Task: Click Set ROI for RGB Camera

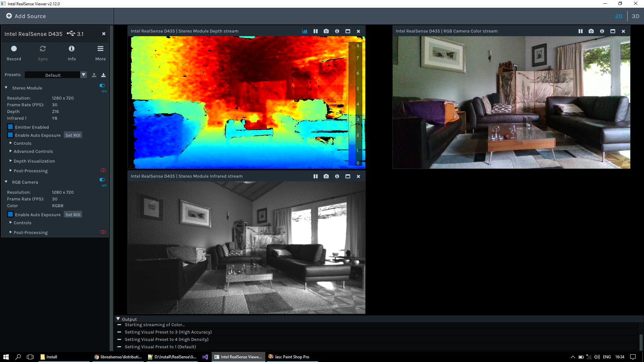Action: [73, 215]
